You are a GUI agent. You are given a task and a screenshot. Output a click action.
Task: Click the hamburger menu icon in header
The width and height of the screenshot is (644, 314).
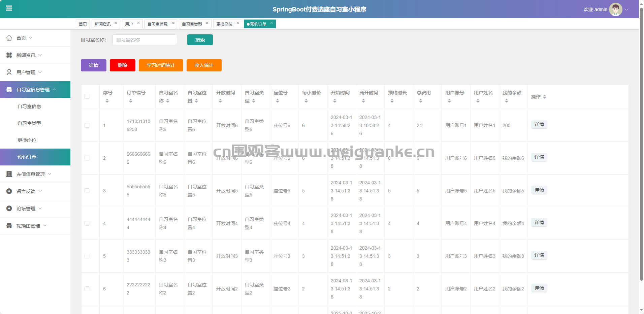point(9,8)
